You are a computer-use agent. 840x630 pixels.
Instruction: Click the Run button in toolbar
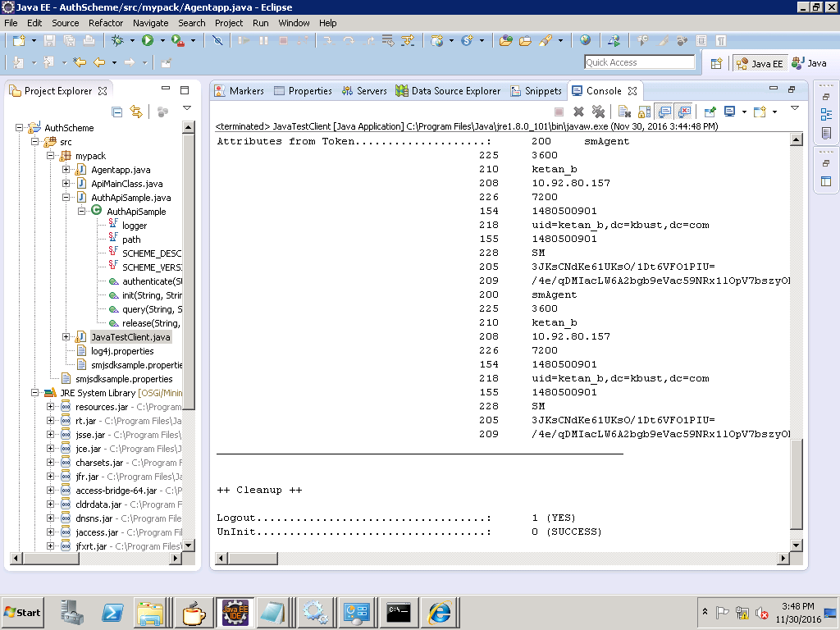pyautogui.click(x=148, y=40)
